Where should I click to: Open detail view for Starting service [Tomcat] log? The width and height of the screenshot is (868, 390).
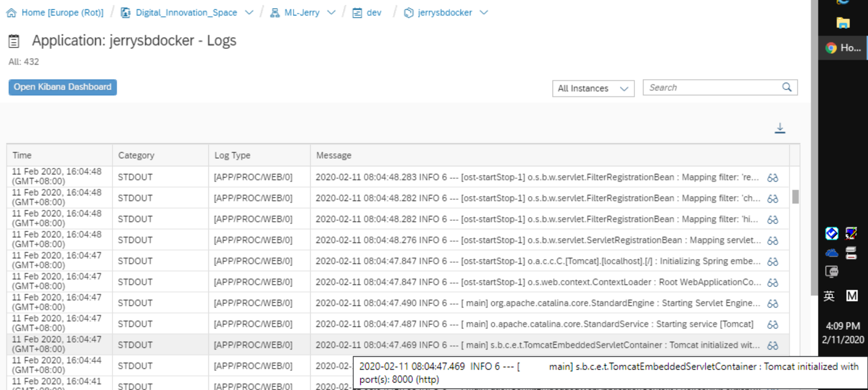coord(773,324)
